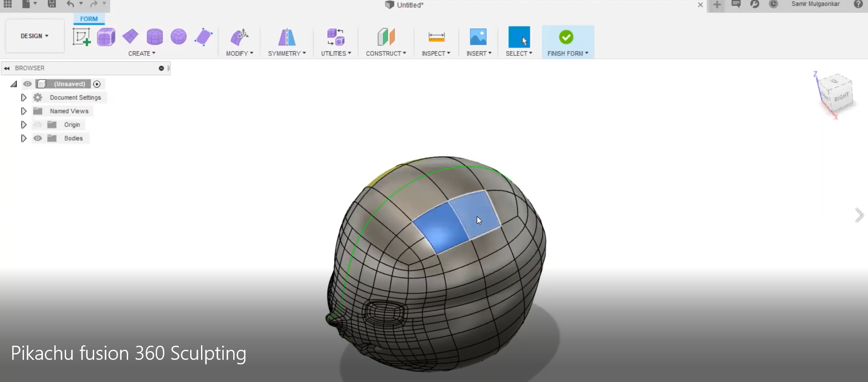Open the data panel grid icon

pos(8,4)
